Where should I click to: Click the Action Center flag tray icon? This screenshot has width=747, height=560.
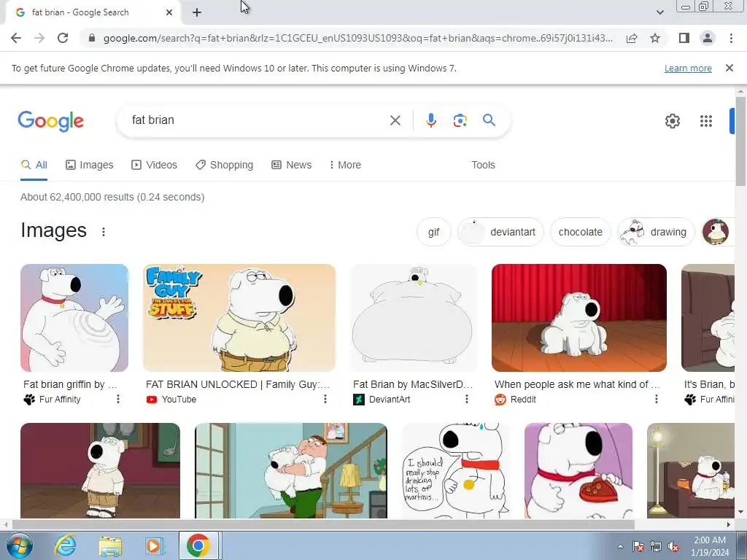638,547
